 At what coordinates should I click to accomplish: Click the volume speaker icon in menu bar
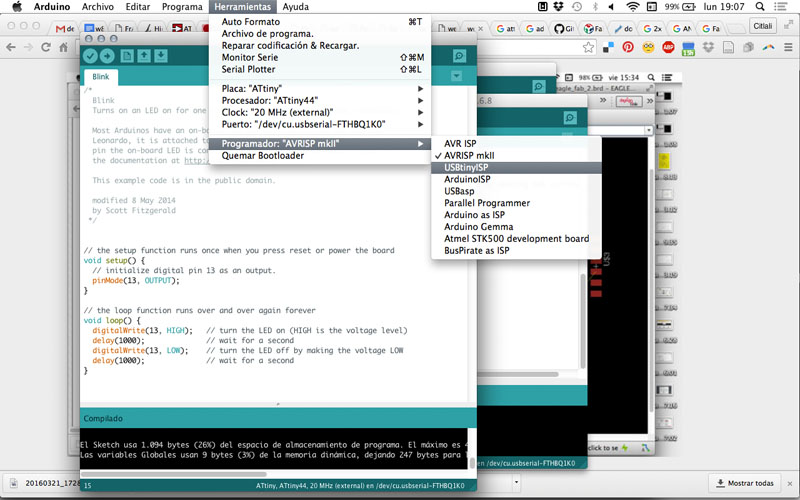pos(611,7)
